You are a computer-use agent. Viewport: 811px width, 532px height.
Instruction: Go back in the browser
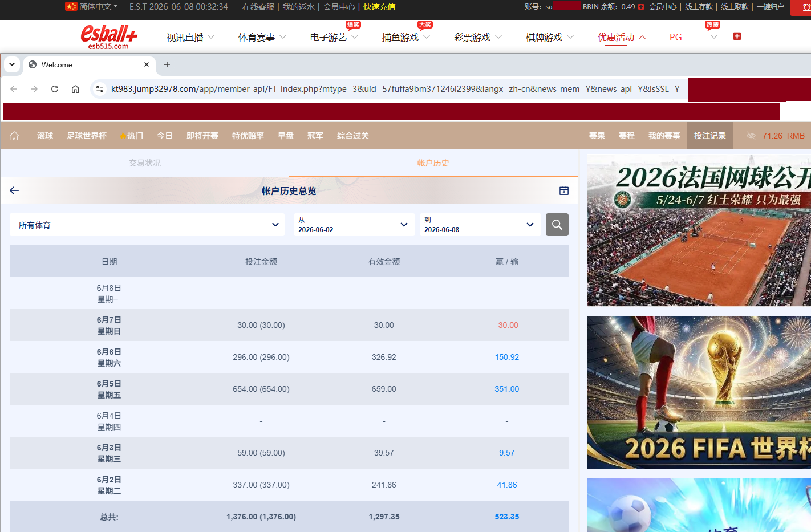pos(14,89)
